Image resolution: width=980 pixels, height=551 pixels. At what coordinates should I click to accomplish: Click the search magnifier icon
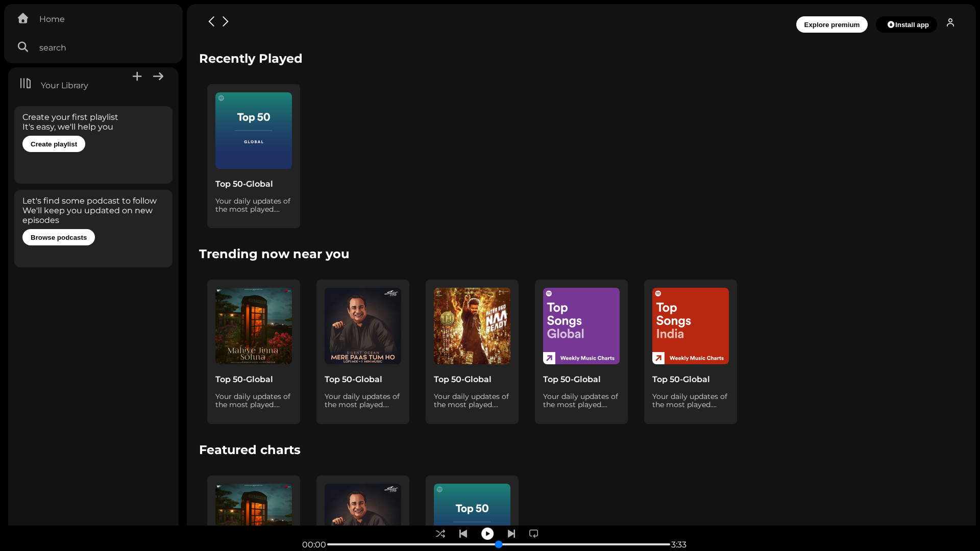23,47
